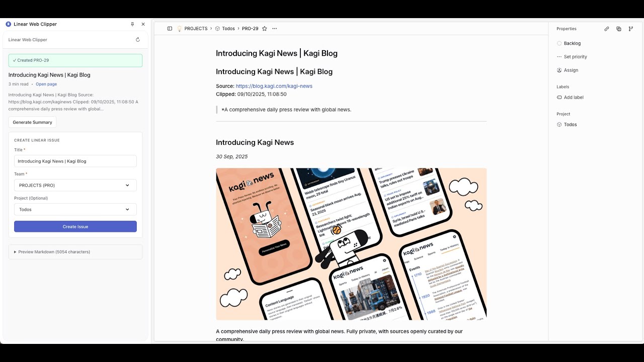Click the Properties panel heading
The height and width of the screenshot is (362, 644).
567,29
